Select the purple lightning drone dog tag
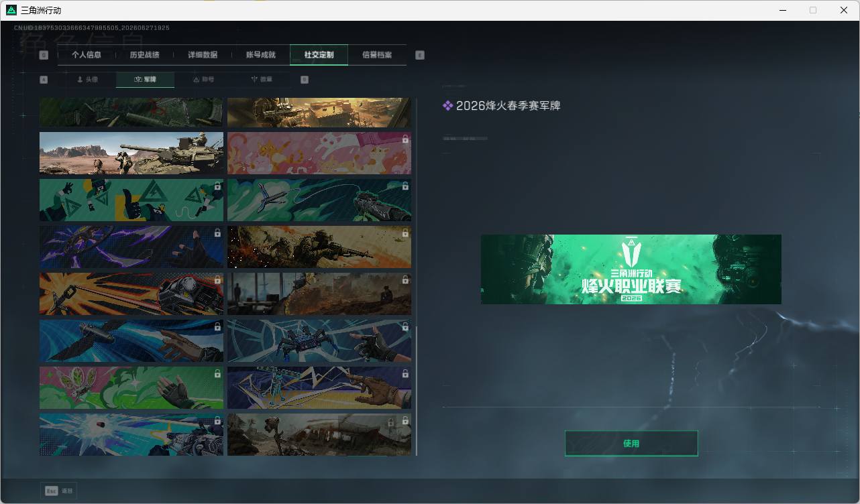Screen dimensions: 860x504 click(131, 247)
